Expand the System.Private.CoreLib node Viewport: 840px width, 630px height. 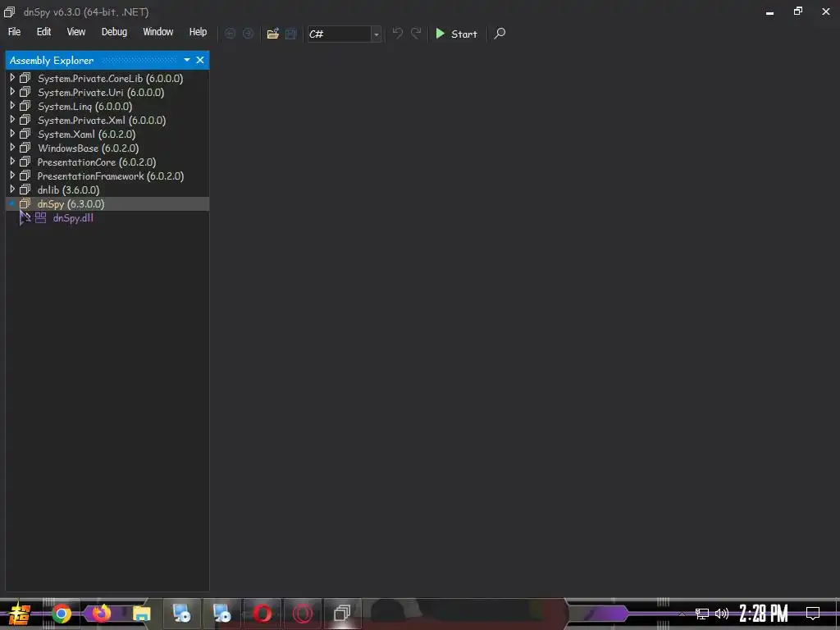pyautogui.click(x=12, y=78)
